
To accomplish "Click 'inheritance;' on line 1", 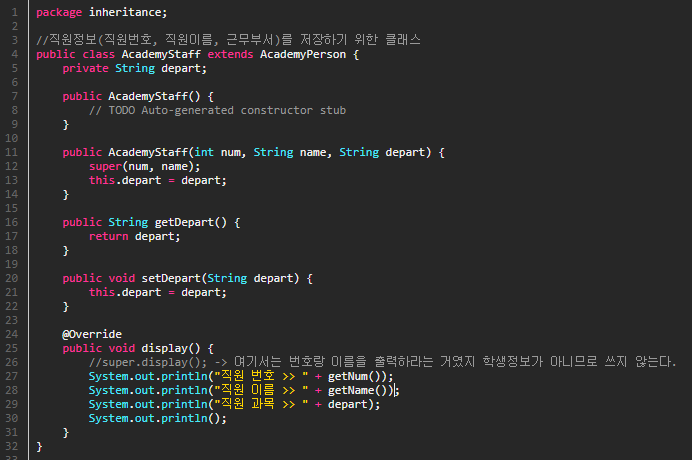I will pos(128,12).
